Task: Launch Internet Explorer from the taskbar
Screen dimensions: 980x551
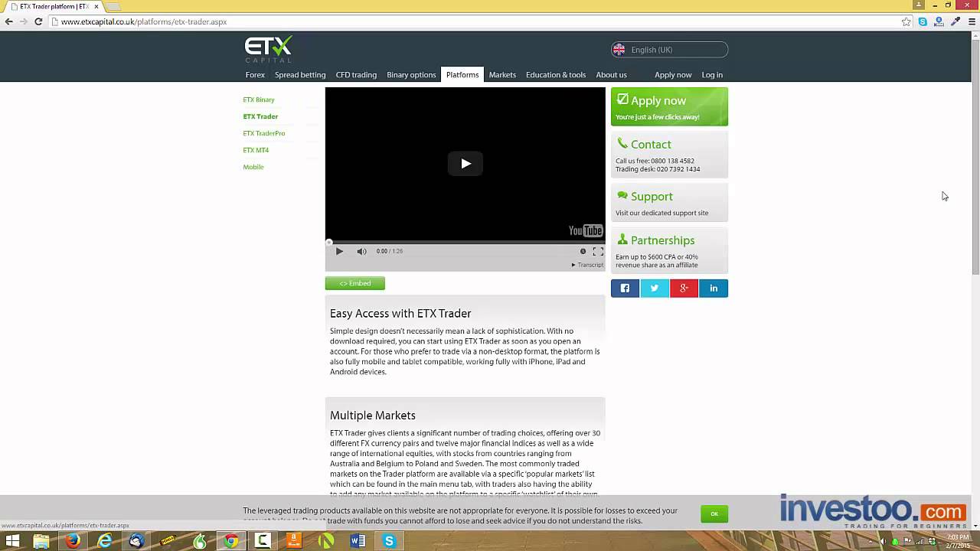Action: (105, 541)
